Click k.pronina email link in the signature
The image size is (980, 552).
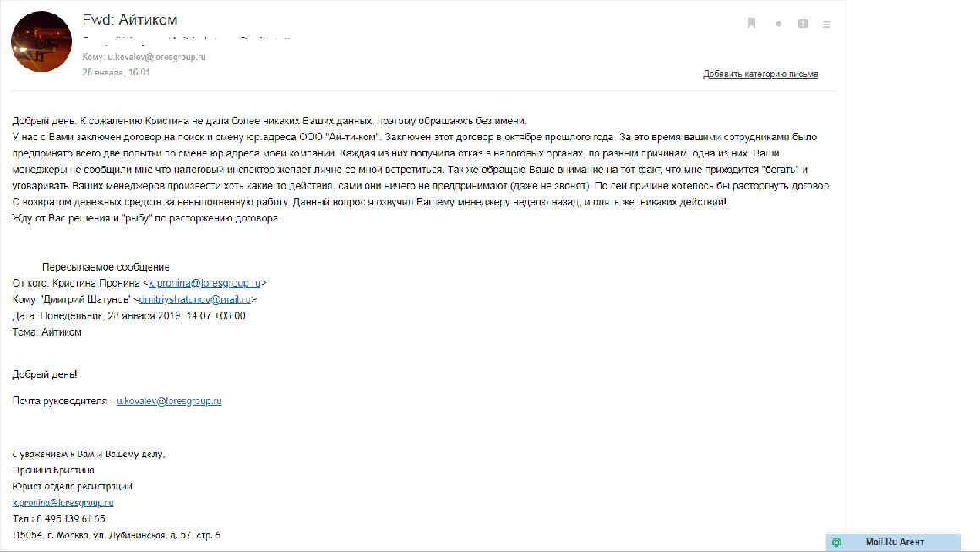[63, 502]
